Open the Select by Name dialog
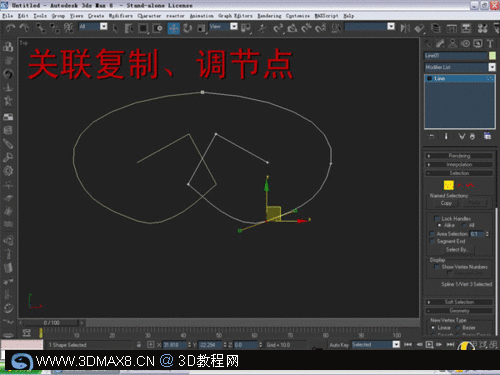 click(129, 28)
